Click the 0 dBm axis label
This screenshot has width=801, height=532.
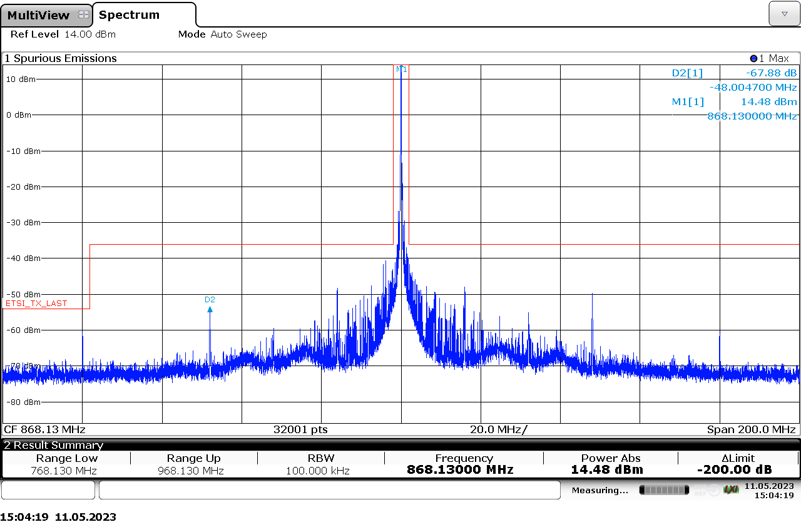[19, 115]
